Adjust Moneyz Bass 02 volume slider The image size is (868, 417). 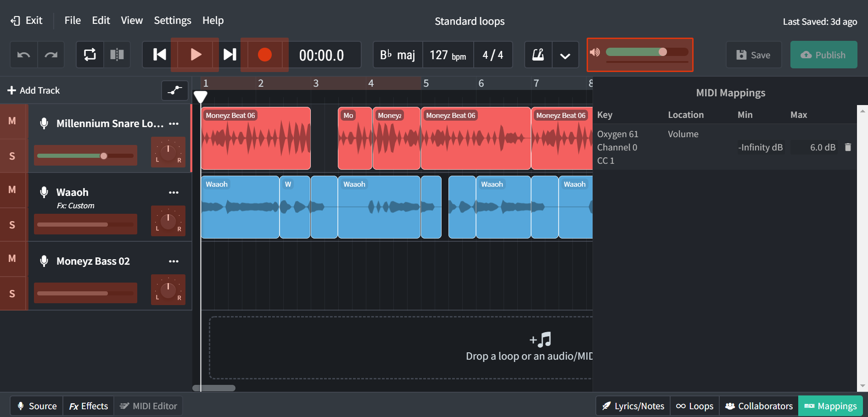coord(85,293)
